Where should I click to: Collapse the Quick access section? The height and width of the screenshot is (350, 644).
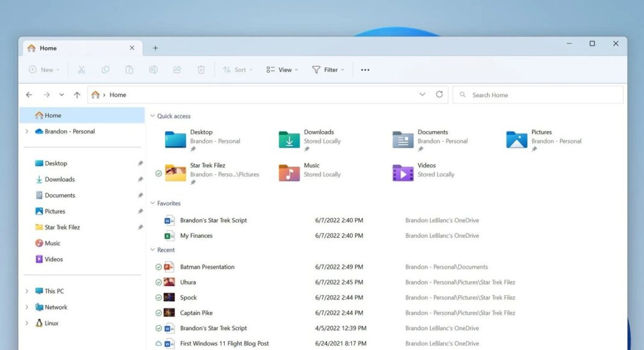153,116
